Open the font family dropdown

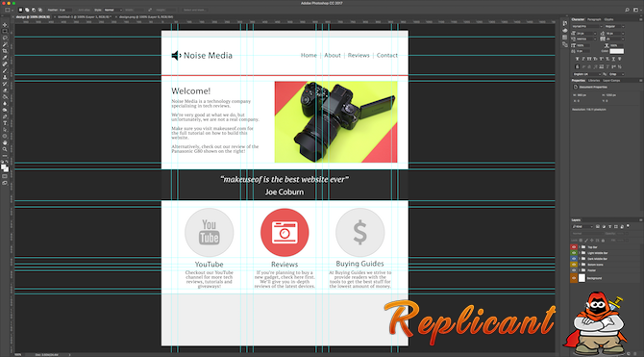coord(587,26)
